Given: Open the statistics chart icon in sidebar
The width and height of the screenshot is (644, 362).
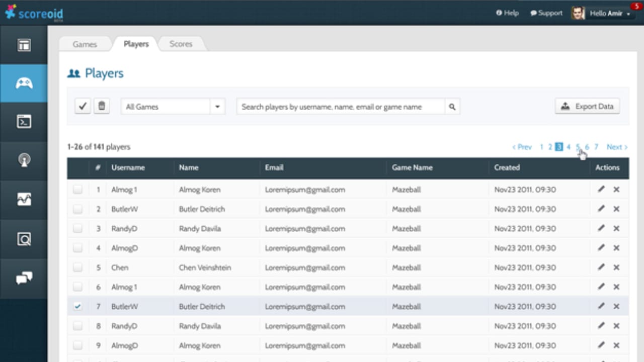Looking at the screenshot, I should (24, 200).
